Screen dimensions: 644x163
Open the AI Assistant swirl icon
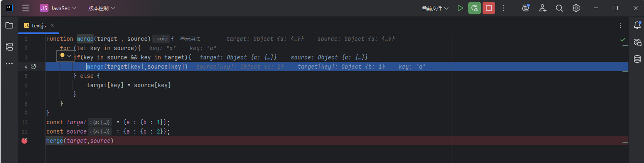526,8
